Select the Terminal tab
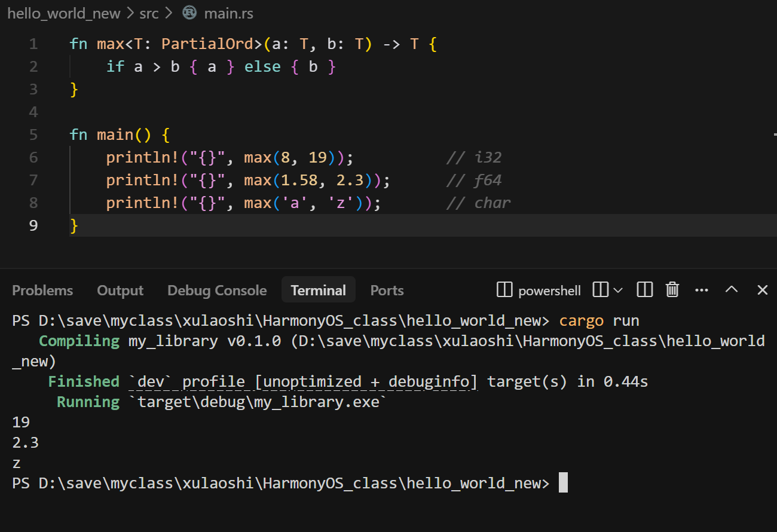Viewport: 777px width, 532px height. (319, 291)
